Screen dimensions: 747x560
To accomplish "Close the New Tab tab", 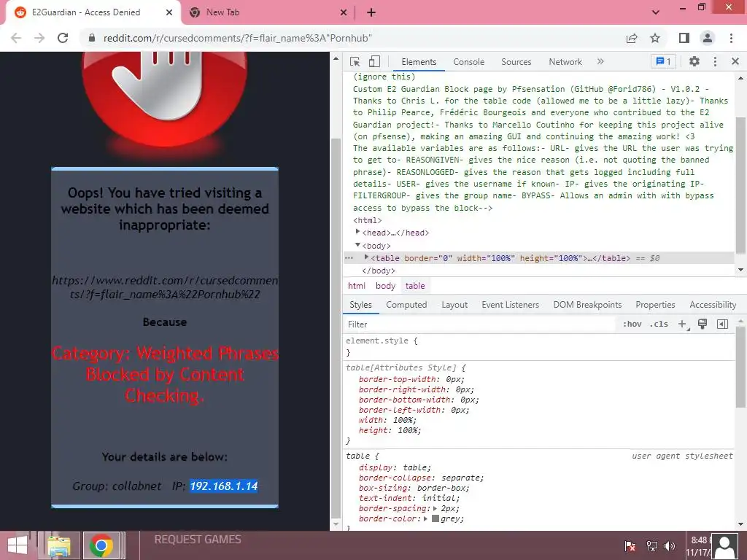I will [344, 12].
